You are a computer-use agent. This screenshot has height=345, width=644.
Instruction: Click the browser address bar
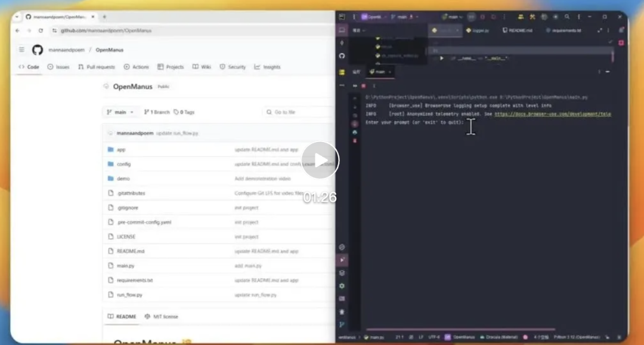pyautogui.click(x=193, y=30)
